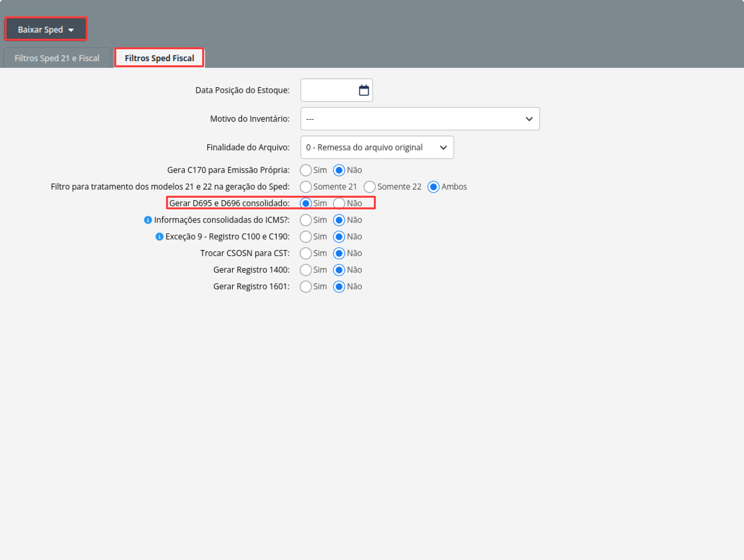The height and width of the screenshot is (560, 744).
Task: Click the Motivo do Inventário label text
Action: (x=250, y=119)
